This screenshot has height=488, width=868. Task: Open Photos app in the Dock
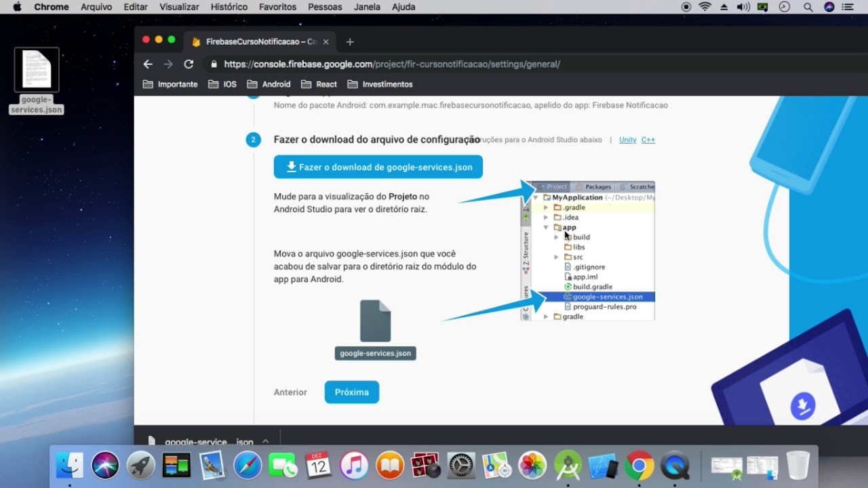(x=532, y=466)
